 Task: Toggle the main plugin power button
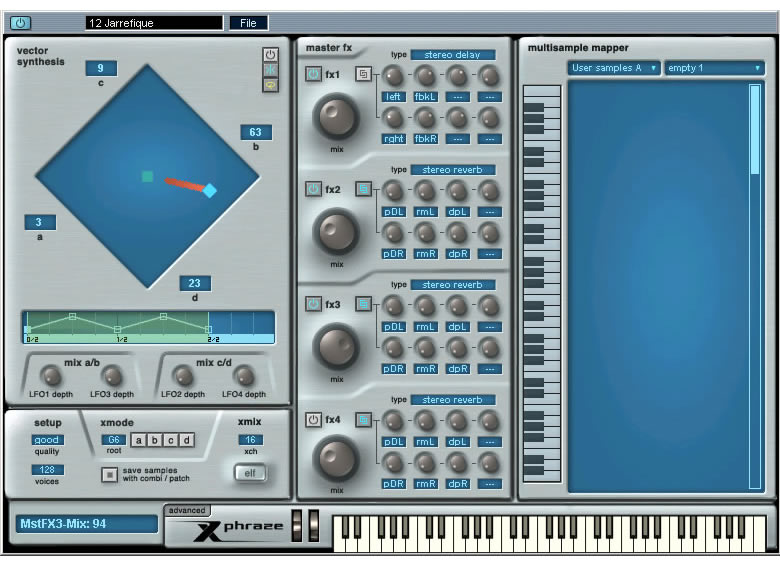[x=20, y=22]
